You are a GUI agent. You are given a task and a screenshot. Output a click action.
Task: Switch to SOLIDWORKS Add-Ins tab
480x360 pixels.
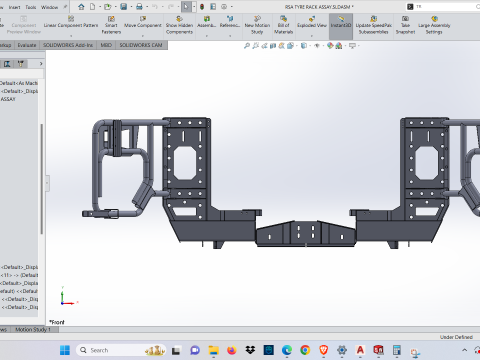tap(68, 45)
